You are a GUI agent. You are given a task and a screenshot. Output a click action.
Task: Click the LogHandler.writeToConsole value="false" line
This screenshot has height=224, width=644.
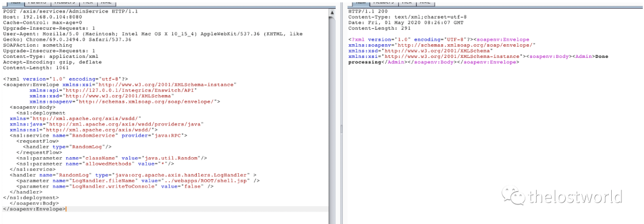pyautogui.click(x=115, y=186)
